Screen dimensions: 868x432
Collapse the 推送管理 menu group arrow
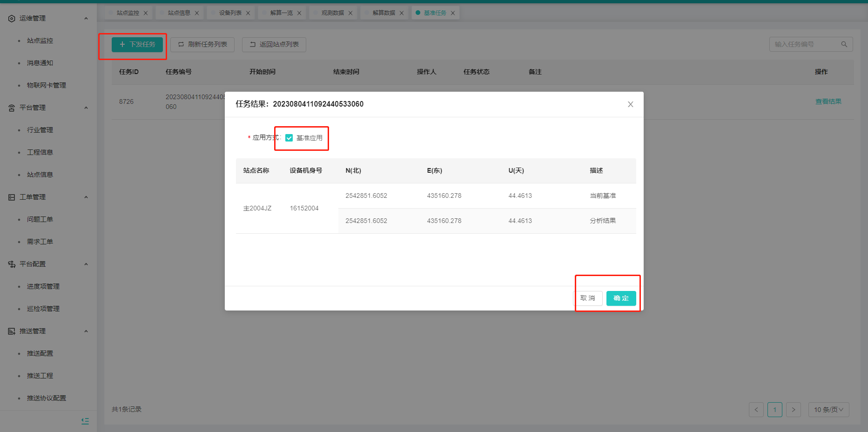point(86,331)
